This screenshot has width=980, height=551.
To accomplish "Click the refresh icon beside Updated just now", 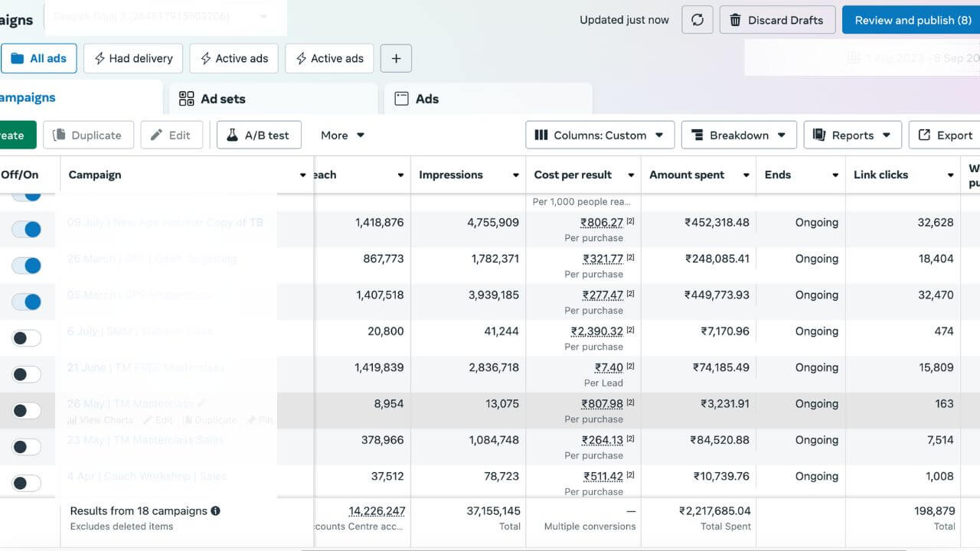I will coord(697,20).
